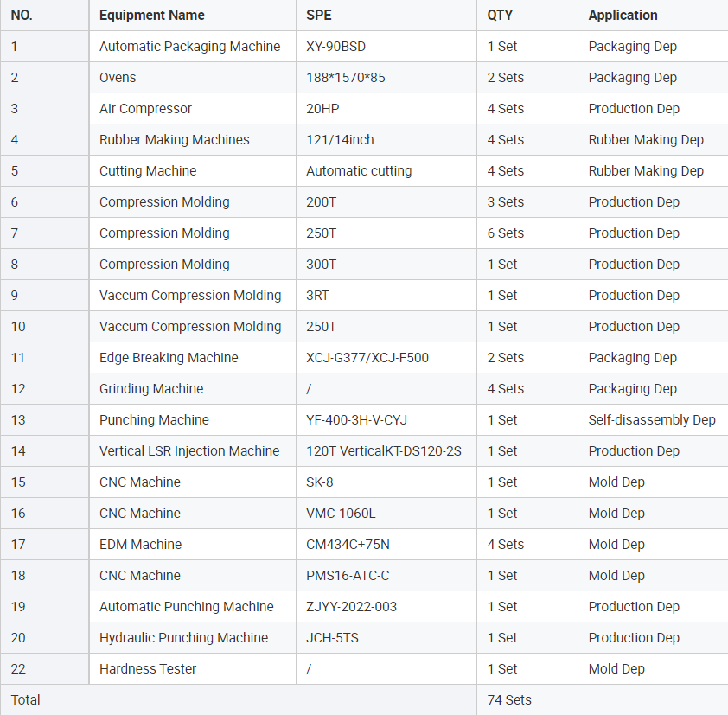Click the "Automatic Packaging Machine" cell

click(189, 47)
